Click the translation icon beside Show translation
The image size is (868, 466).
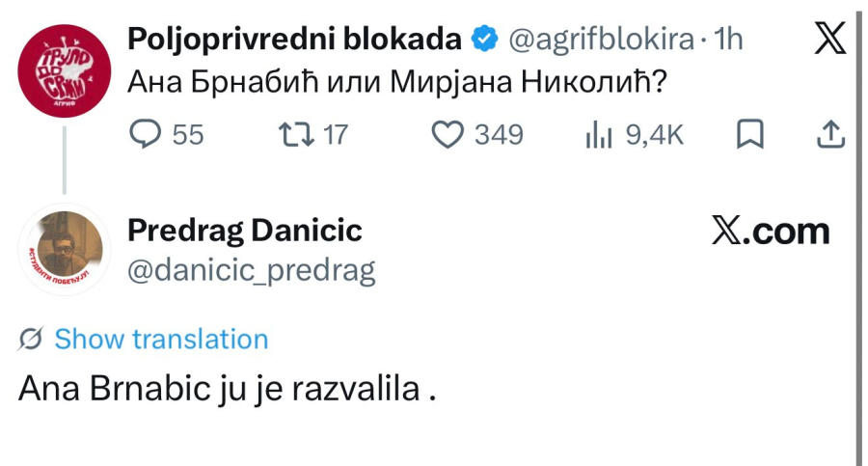[31, 339]
